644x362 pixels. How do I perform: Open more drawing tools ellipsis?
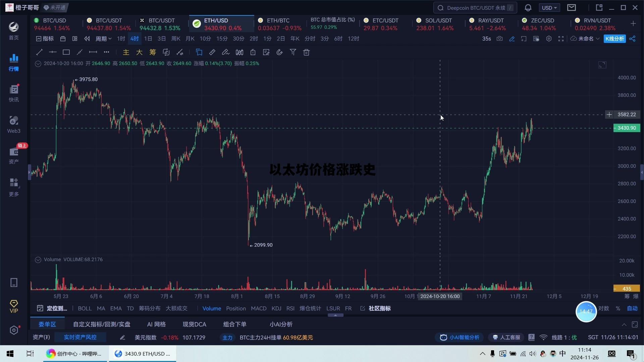click(106, 52)
